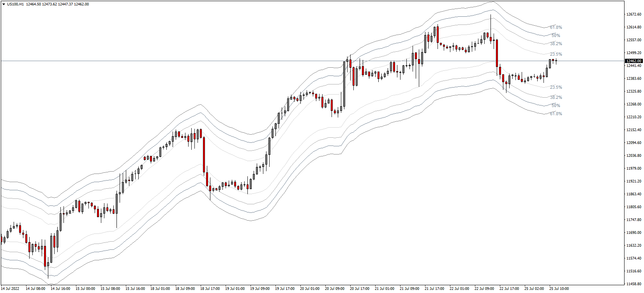
Task: Select the upper band 23.5% Fibonacci label
Action: (x=556, y=54)
